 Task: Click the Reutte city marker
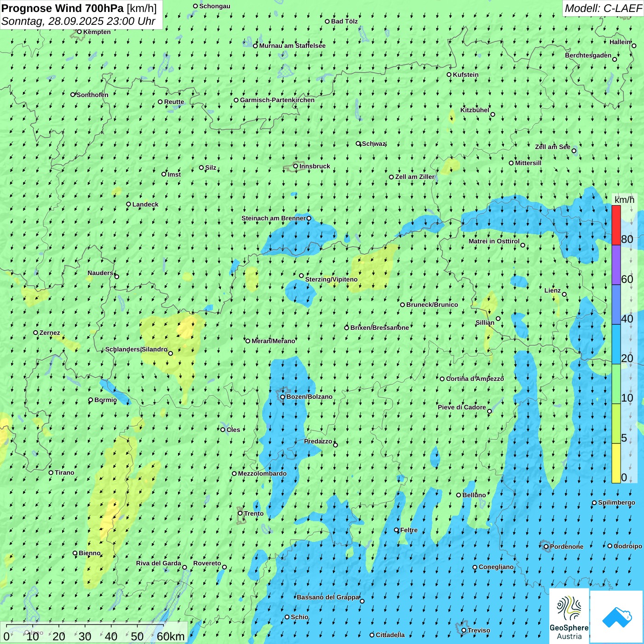(160, 102)
